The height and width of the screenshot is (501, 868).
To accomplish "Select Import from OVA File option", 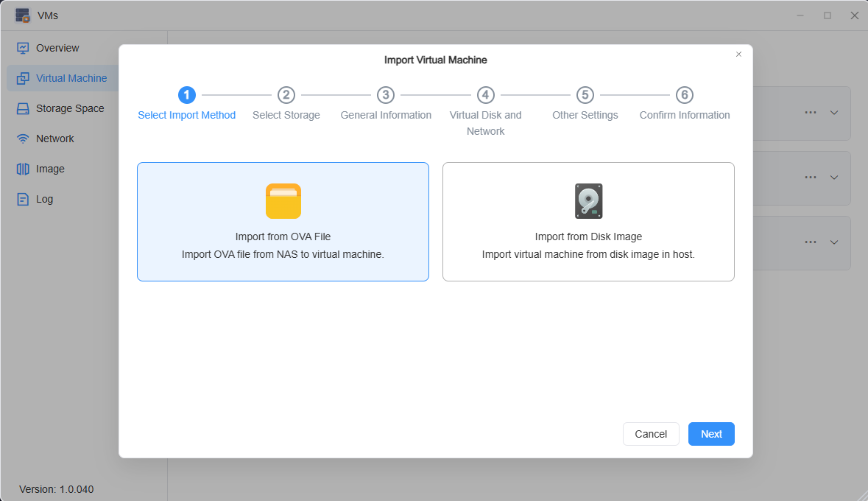I will coord(283,221).
